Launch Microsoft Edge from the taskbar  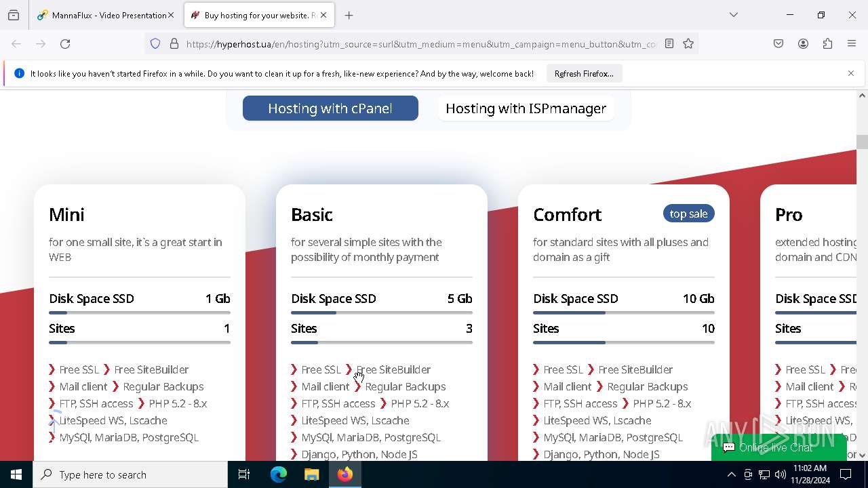[x=279, y=474]
